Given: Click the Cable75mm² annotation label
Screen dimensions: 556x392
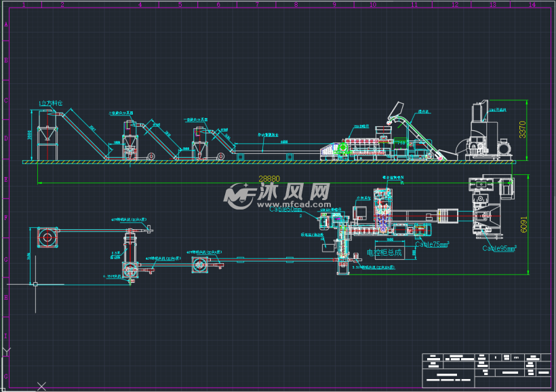Looking at the screenshot, I should point(431,244).
